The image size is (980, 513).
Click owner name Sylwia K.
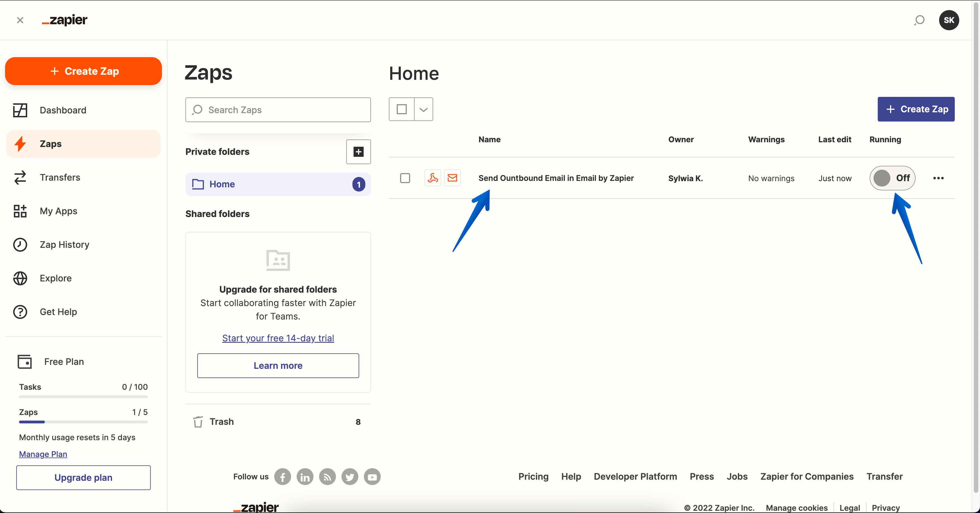pos(686,178)
